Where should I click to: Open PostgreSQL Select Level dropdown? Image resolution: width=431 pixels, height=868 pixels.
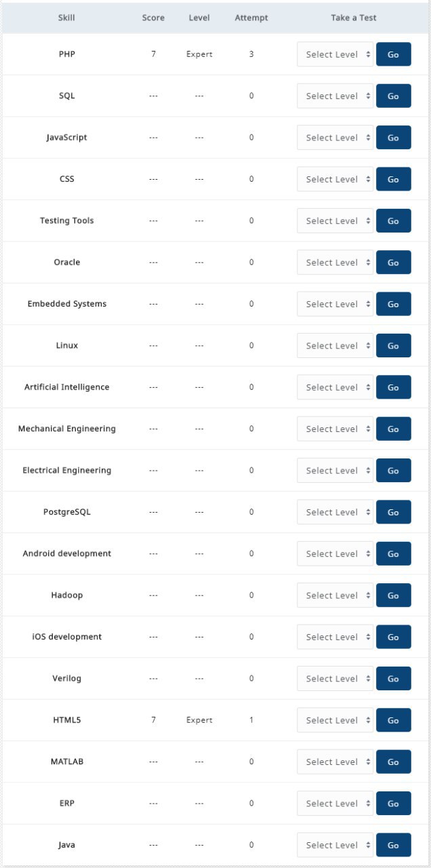pyautogui.click(x=335, y=513)
